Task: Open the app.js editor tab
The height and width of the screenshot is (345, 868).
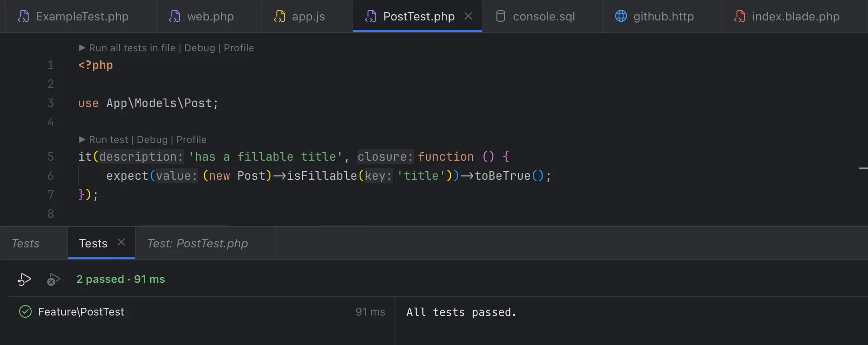Action: pyautogui.click(x=307, y=16)
